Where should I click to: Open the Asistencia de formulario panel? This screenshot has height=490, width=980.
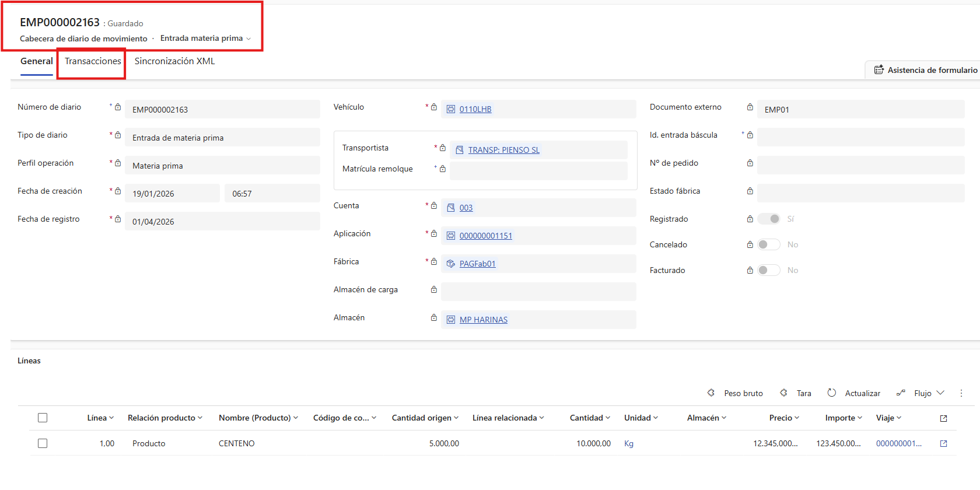pos(925,70)
